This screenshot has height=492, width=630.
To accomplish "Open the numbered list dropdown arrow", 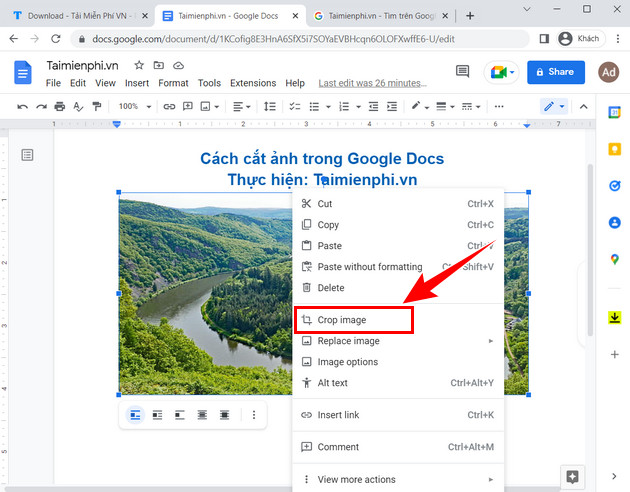I will point(358,107).
